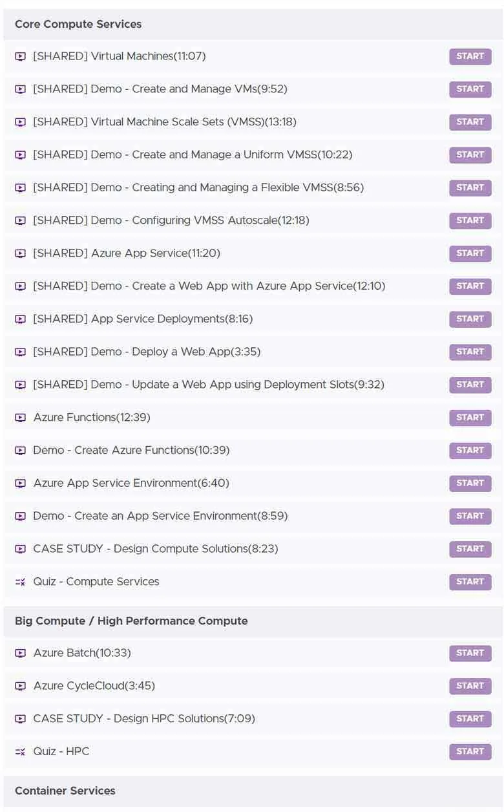Click video icon for Azure App Service(11:20)
504x812 pixels.
[x=20, y=254]
